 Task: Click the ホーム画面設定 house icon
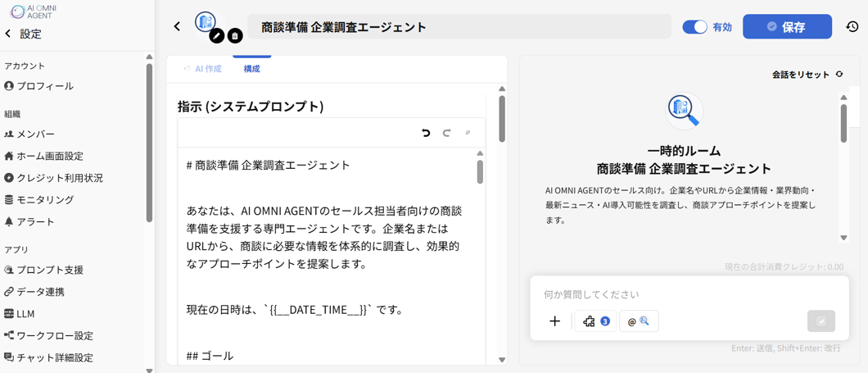click(x=8, y=156)
